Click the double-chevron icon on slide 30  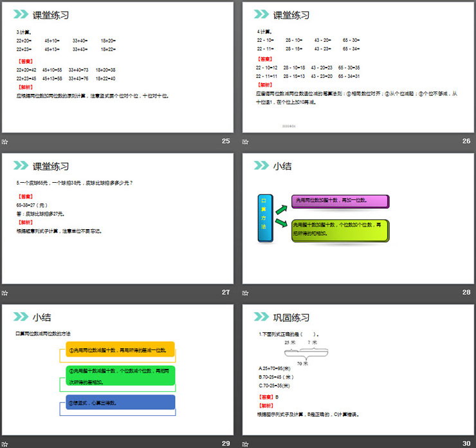261,317
